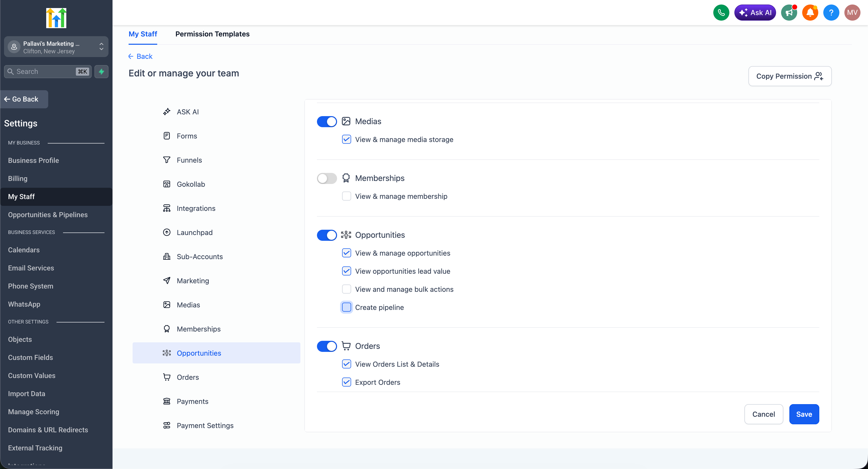Click the Copy Permission button

point(790,76)
